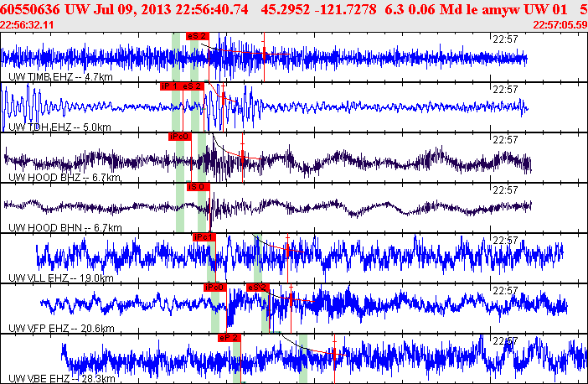Image resolution: width=588 pixels, height=384 pixels.
Task: Click the iS 0 pick flag on HOOD BHN trace
Action: click(x=198, y=187)
